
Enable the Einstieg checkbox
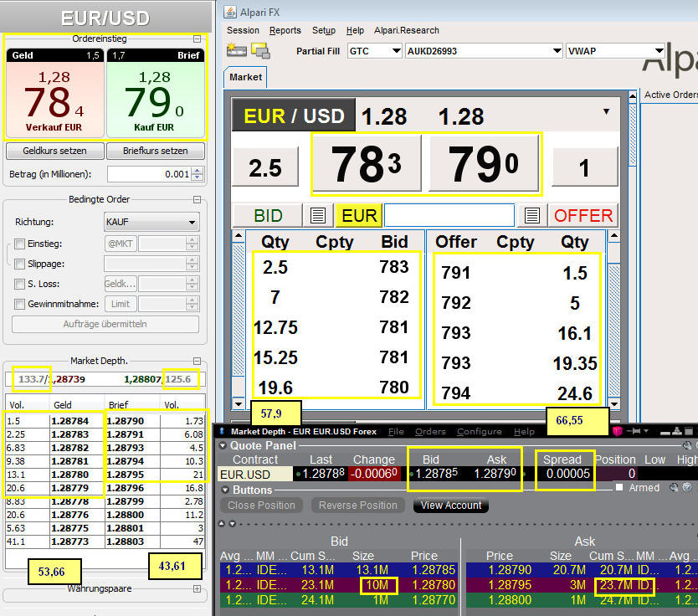[19, 244]
